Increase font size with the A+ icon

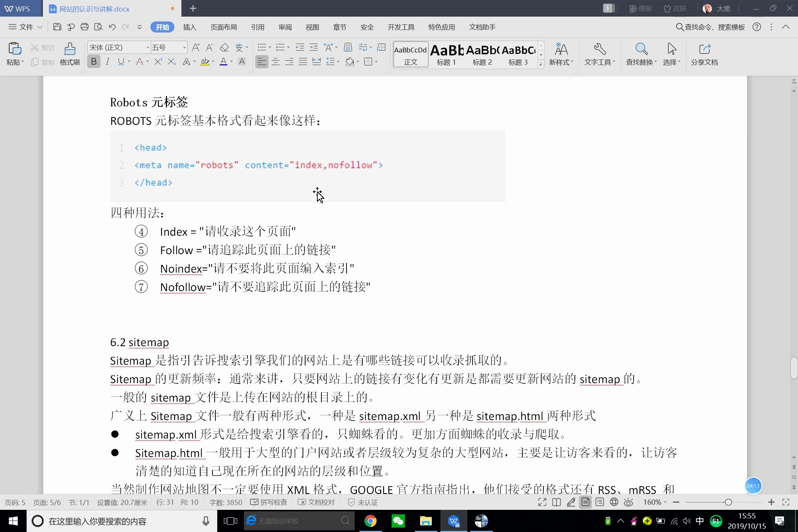(x=196, y=47)
